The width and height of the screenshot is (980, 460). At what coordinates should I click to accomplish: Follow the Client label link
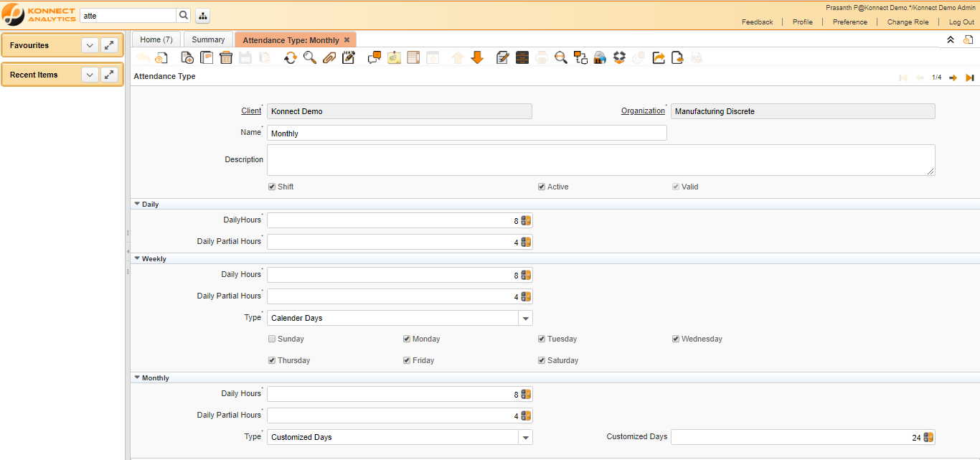pyautogui.click(x=251, y=111)
